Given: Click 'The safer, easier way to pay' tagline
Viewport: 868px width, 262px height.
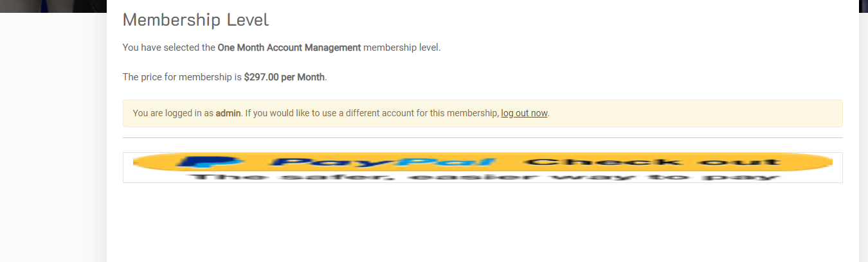Looking at the screenshot, I should point(482,177).
